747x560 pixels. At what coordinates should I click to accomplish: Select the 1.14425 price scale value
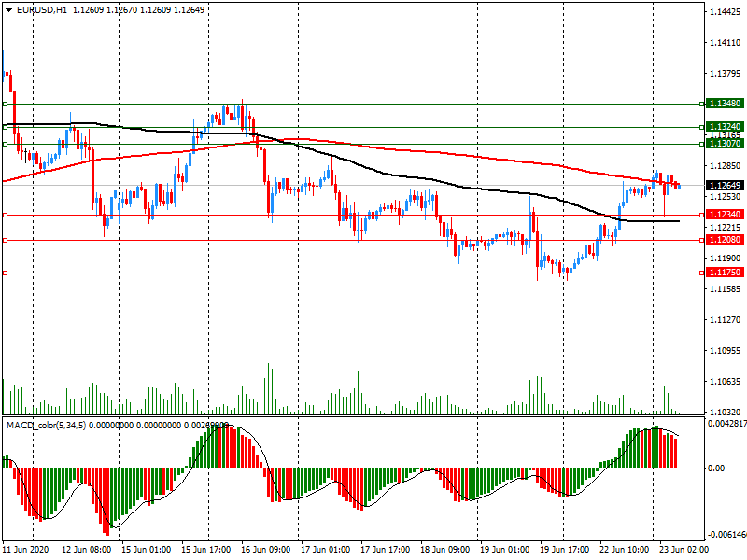point(726,12)
